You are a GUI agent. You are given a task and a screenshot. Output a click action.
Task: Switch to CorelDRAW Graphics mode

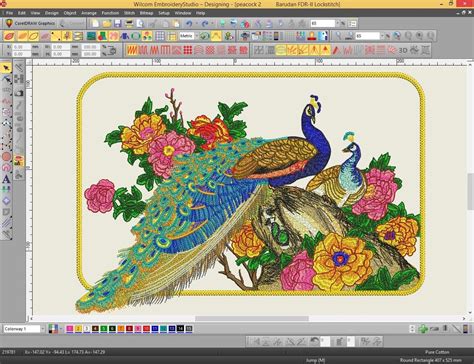tap(30, 24)
